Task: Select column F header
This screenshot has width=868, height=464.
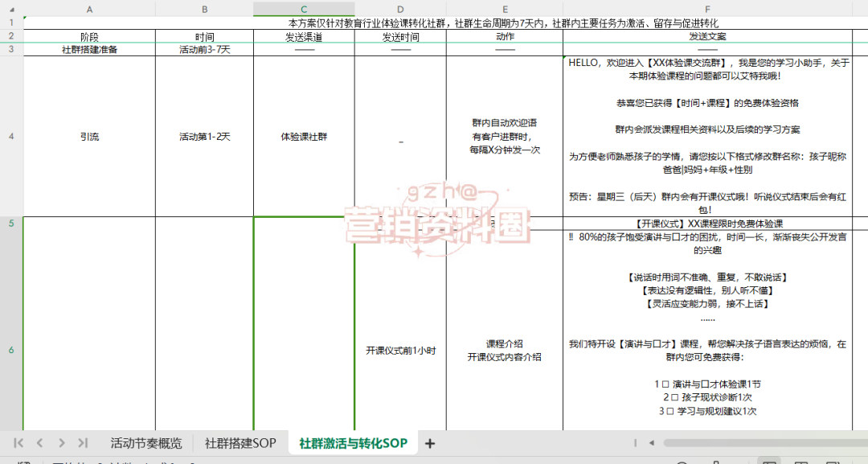Action: click(x=706, y=9)
